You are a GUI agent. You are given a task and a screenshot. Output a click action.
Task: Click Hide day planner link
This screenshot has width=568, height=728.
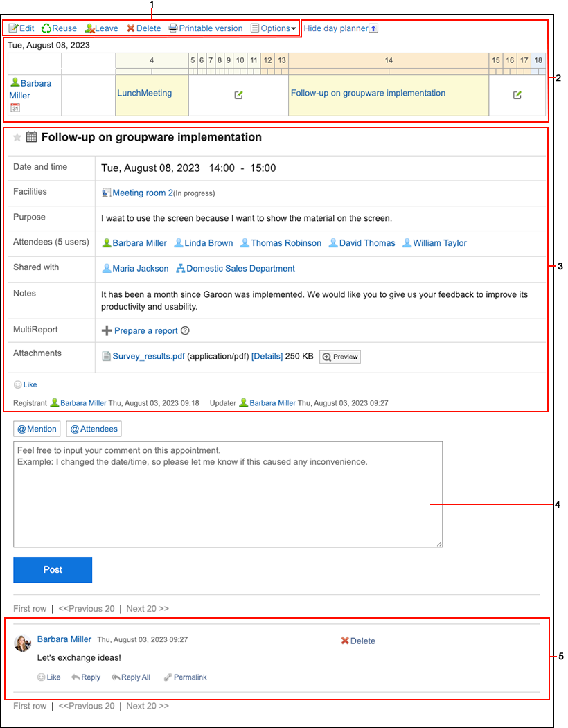click(x=336, y=28)
